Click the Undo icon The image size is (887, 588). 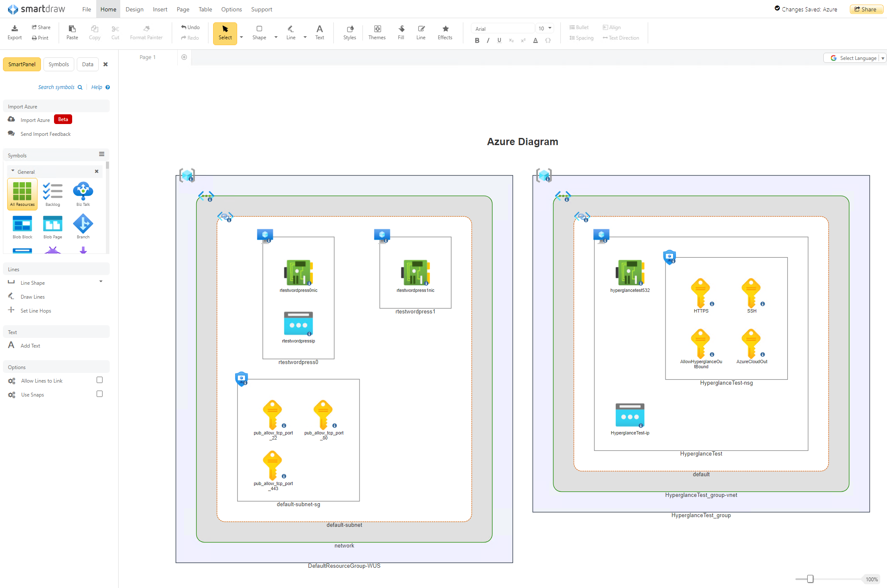coord(190,27)
